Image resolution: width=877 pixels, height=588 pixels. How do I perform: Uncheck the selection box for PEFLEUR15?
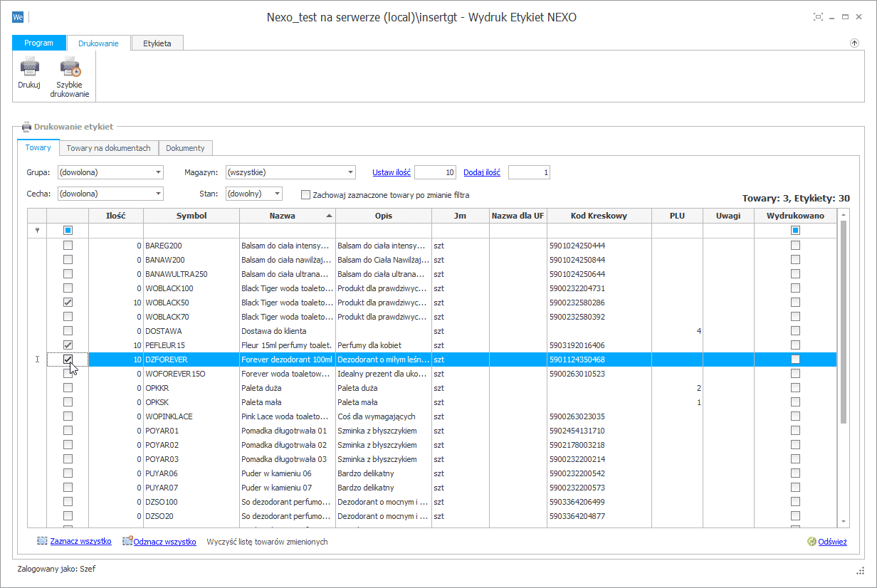coord(68,345)
